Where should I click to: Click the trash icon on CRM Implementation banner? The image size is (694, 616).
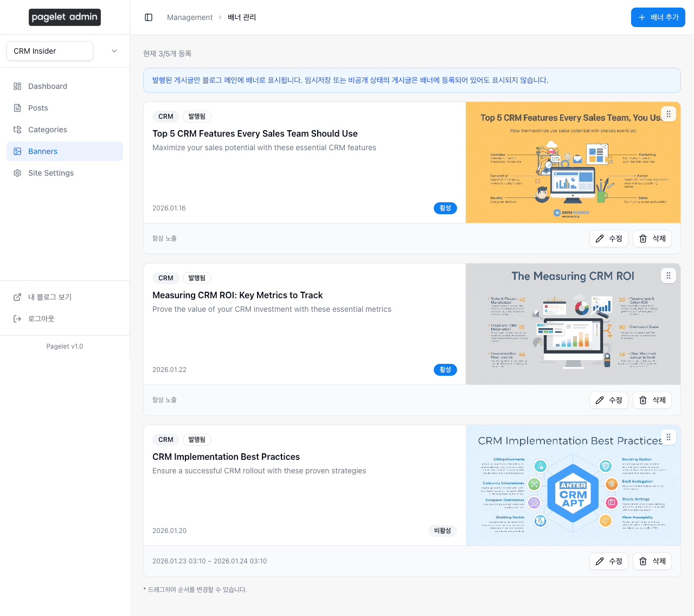pos(642,561)
